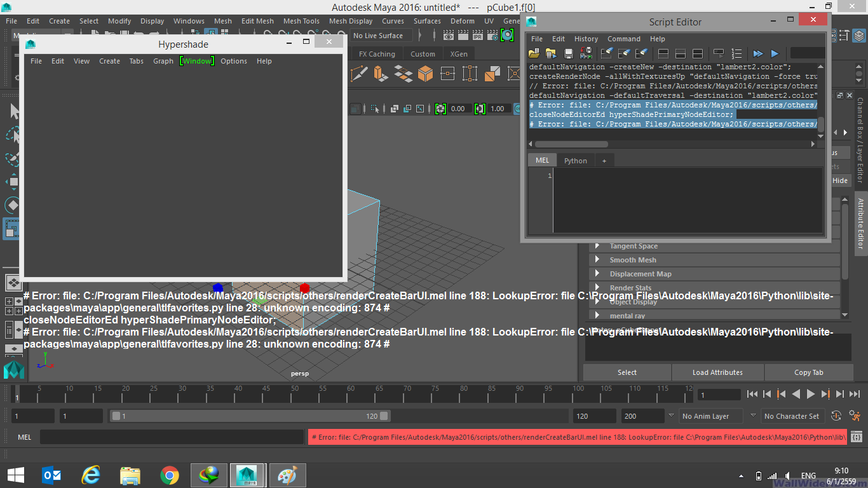Viewport: 868px width, 488px height.
Task: Open Hypershade icon with green brackets
Action: pos(507,36)
